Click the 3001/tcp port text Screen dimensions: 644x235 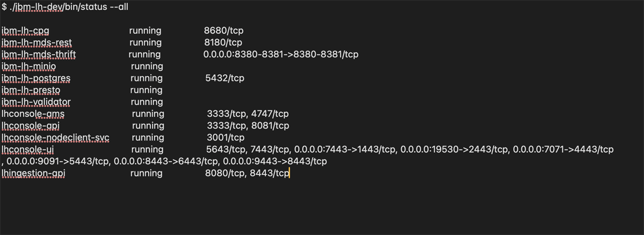225,138
